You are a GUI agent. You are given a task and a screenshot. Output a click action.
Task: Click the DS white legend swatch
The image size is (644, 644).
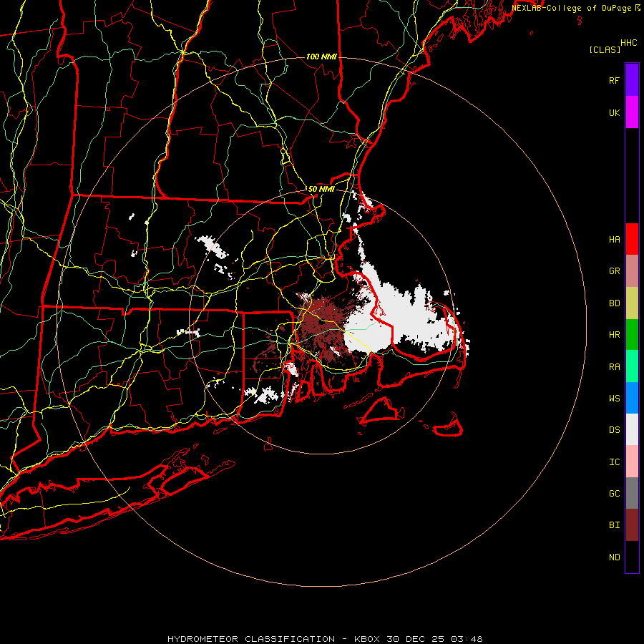(632, 429)
